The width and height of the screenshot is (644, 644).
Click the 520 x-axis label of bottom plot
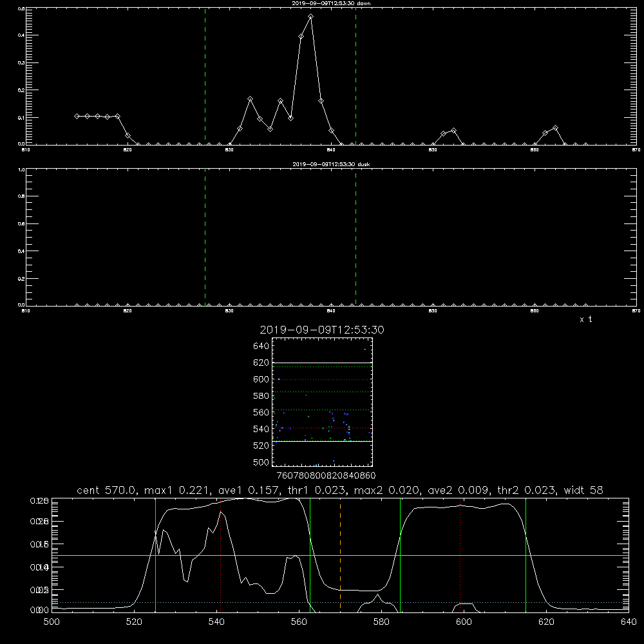(135, 622)
